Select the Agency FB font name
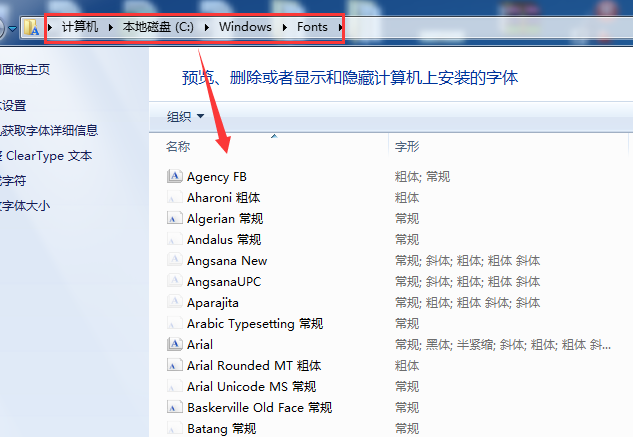The height and width of the screenshot is (437, 633). pos(217,176)
